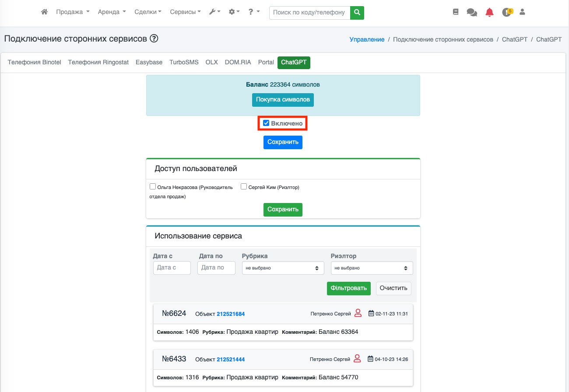Expand the Риэлтор dropdown
The width and height of the screenshot is (569, 392).
tap(372, 268)
